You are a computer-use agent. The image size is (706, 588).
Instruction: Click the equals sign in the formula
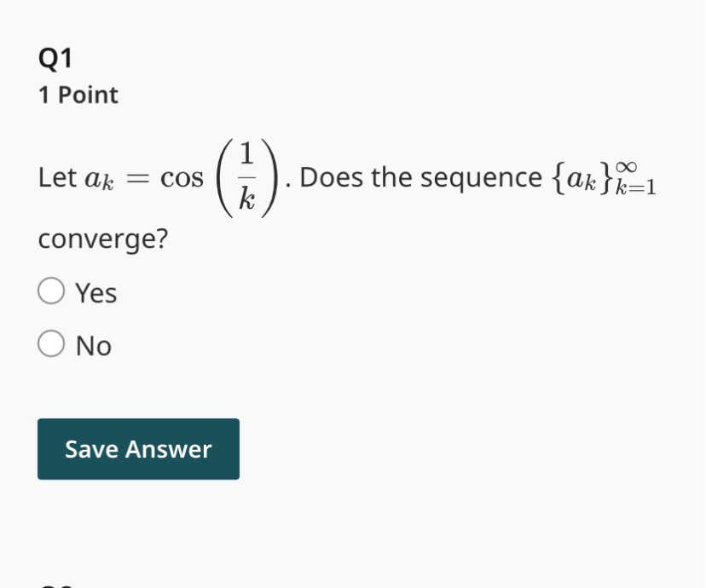tap(142, 179)
